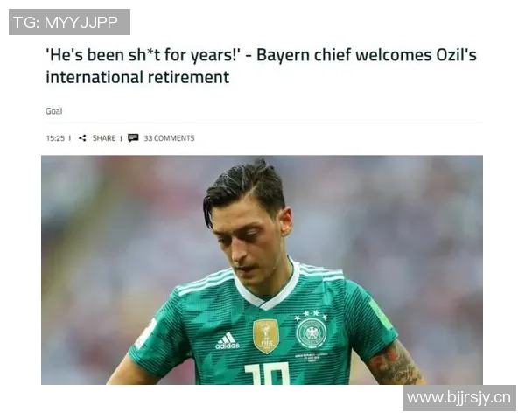
Task: Open the www.bjjrsjy.cn watermark link
Action: 459,398
